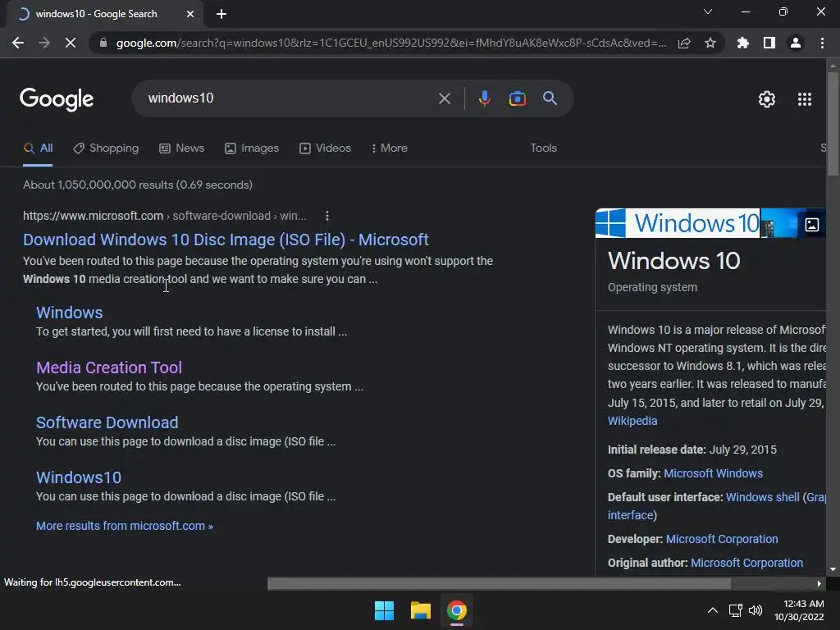Submit search with the magnifier button

(x=550, y=98)
